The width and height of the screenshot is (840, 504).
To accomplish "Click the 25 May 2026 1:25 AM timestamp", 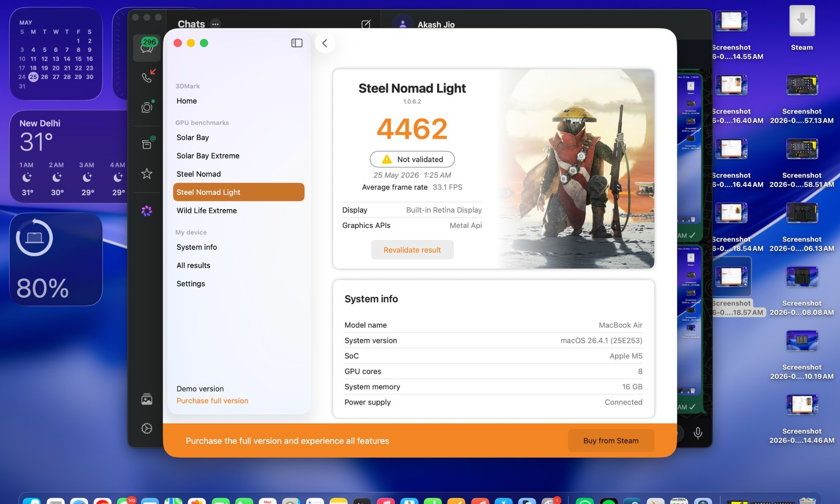I will pos(412,175).
